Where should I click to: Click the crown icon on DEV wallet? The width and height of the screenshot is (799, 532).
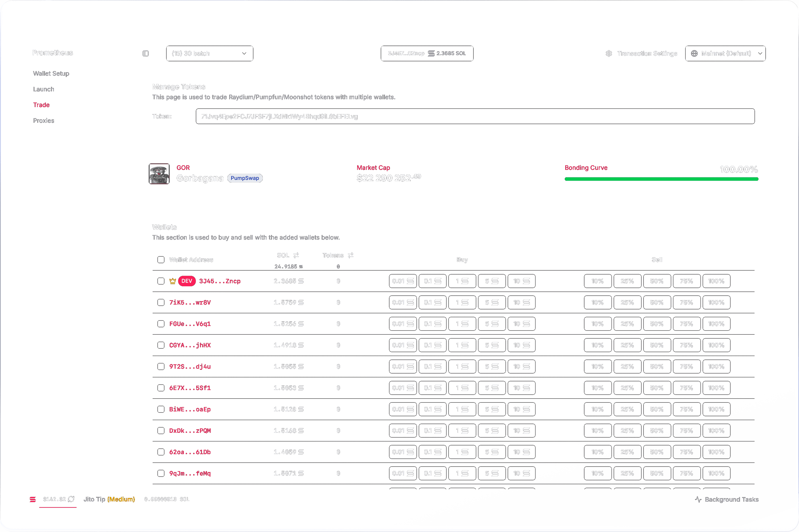click(172, 281)
